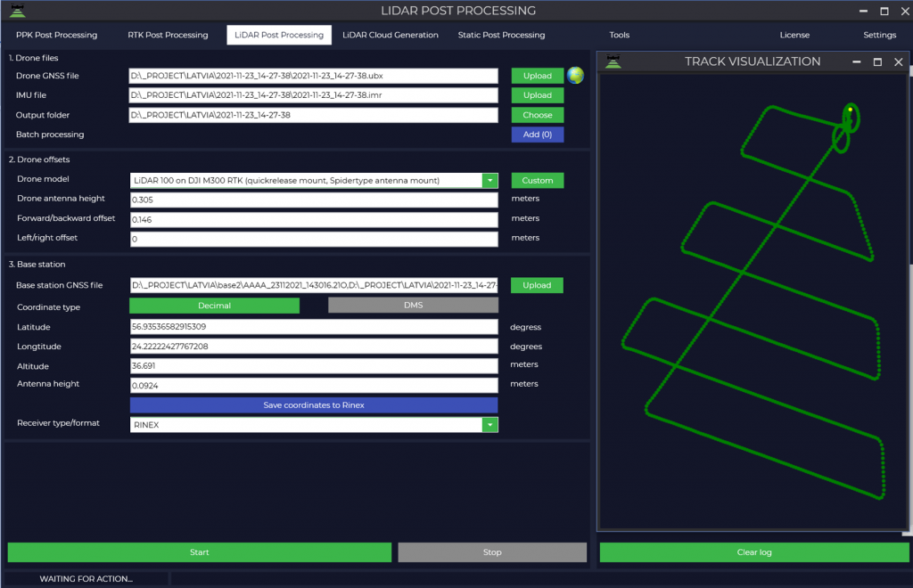913x588 pixels.
Task: Click Add (0) batch processing button
Action: pos(537,135)
